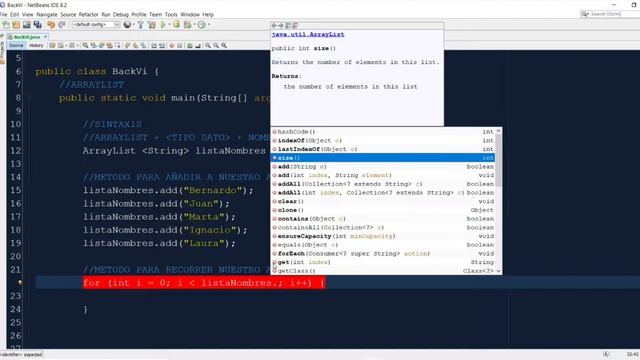Click the Search (Ctrl+I) field
Screen dimensions: 640x360
(609, 14)
